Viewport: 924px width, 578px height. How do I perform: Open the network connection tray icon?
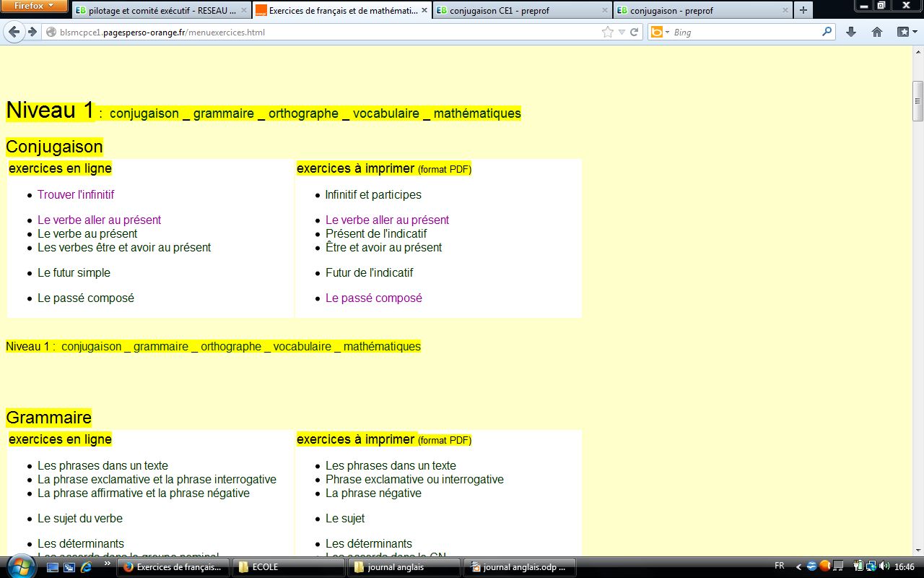pyautogui.click(x=871, y=566)
